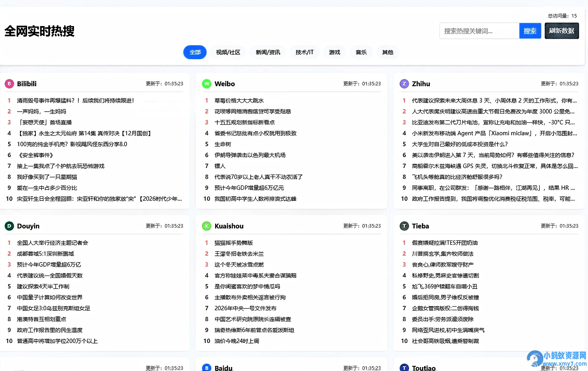The height and width of the screenshot is (371, 588).
Task: Switch to the 新闻/资讯 category tab
Action: 268,52
